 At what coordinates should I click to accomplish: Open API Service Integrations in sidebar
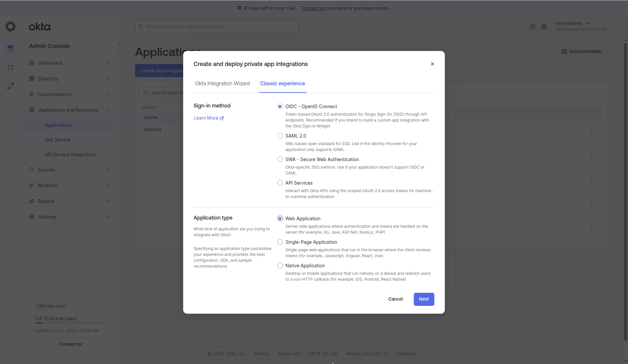click(x=71, y=155)
